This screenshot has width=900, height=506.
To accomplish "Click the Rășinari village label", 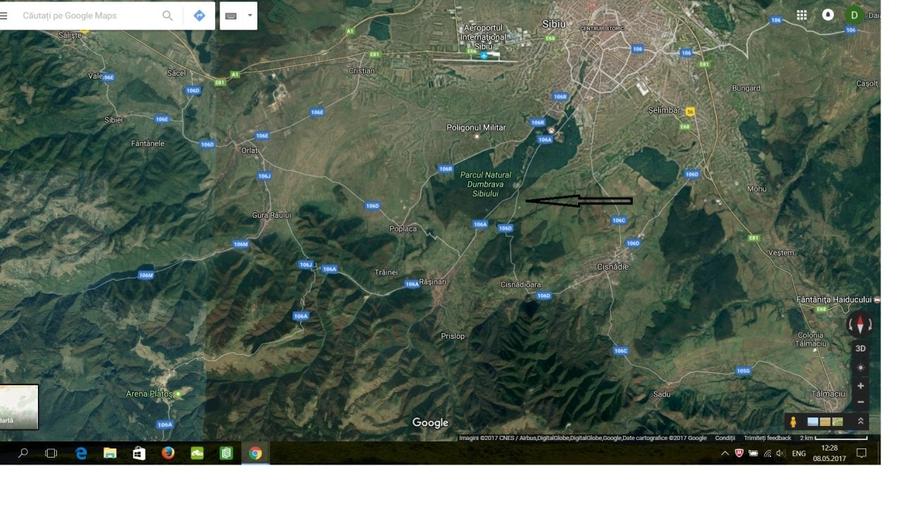I will (x=433, y=282).
